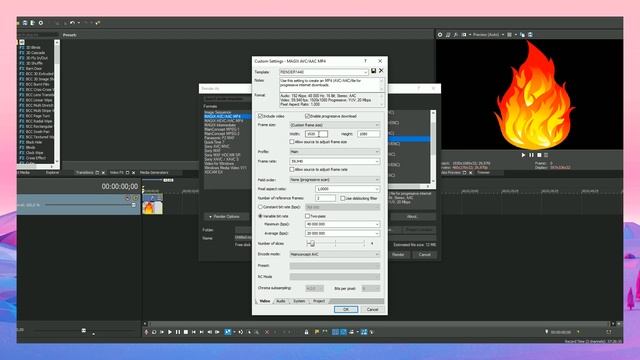Click Render button in Render As dialog
Screen dimensions: 640x360
[398, 254]
